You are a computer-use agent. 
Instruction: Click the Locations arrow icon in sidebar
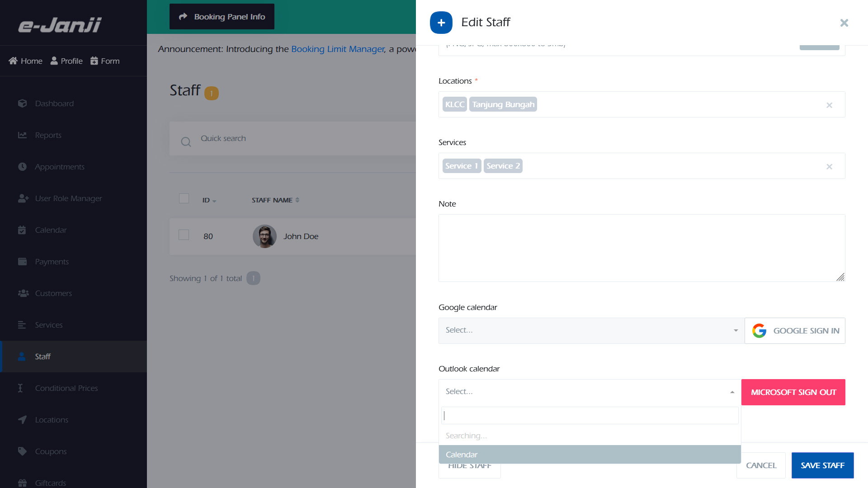22,420
